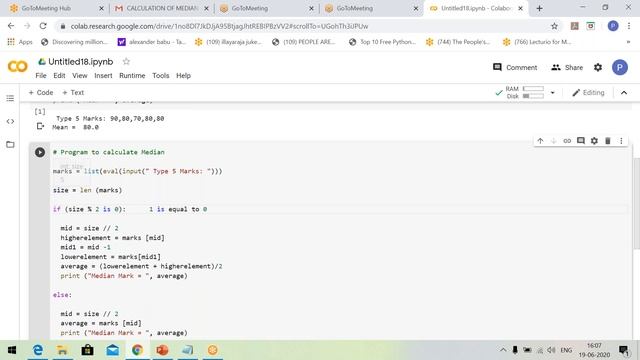The image size is (640, 360).
Task: Open the Apps bookmark shortcut
Action: tap(20, 42)
